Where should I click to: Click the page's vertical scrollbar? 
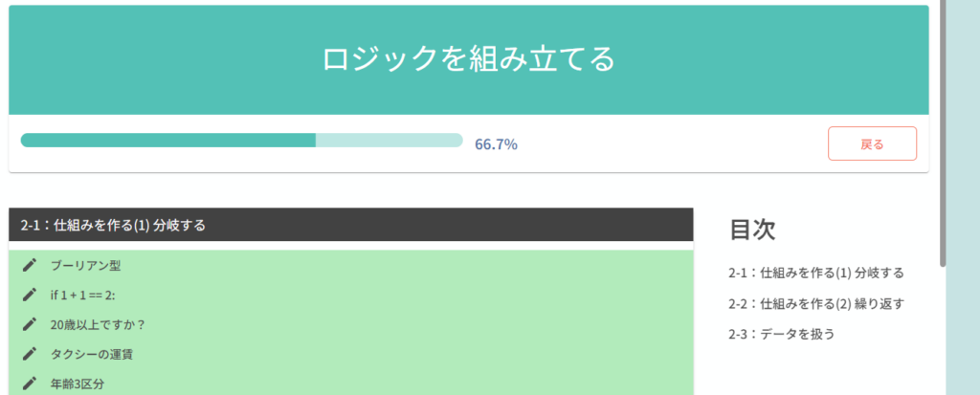(x=943, y=134)
